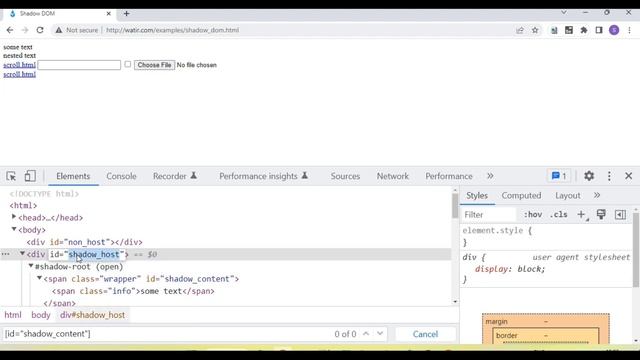Image resolution: width=640 pixels, height=360 pixels.
Task: Toggle the device toolbar icon
Action: click(30, 176)
